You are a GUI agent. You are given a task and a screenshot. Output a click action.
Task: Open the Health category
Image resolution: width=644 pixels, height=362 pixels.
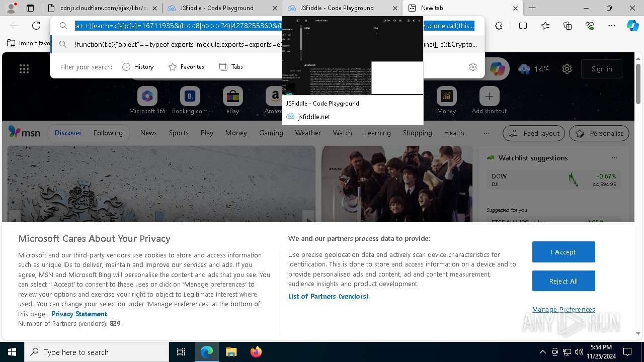454,133
